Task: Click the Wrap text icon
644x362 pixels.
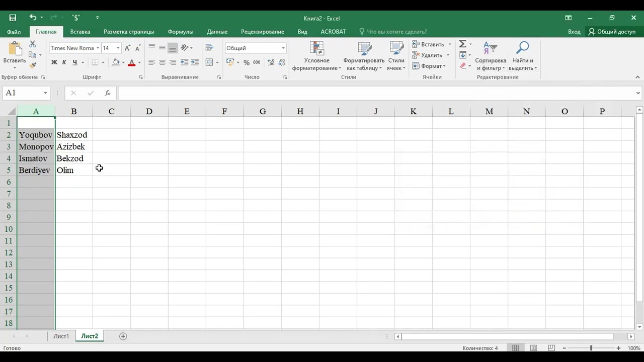Action: point(210,48)
